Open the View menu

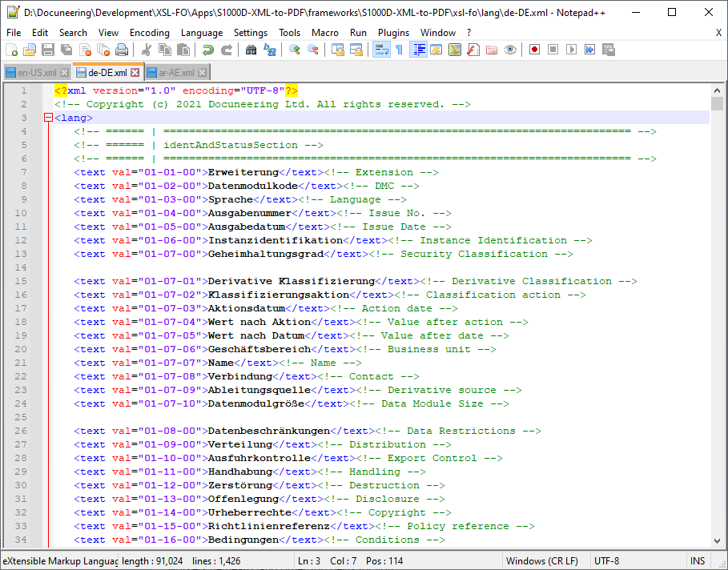(x=108, y=33)
